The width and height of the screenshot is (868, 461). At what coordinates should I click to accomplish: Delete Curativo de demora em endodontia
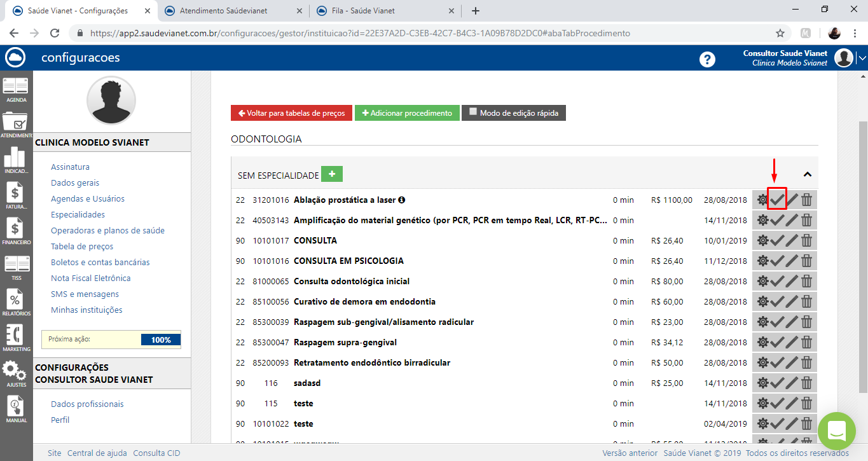pyautogui.click(x=806, y=302)
